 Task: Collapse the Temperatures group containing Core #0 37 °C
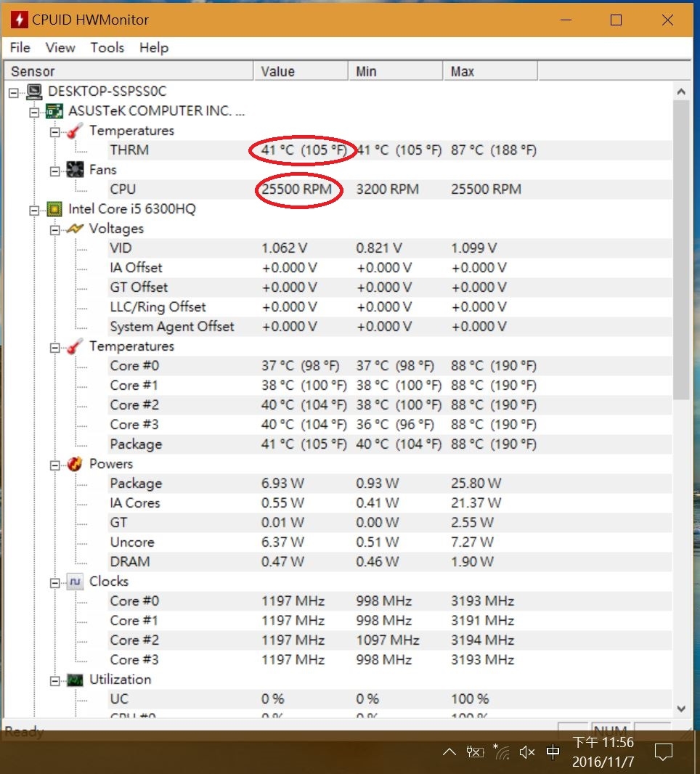tap(54, 348)
